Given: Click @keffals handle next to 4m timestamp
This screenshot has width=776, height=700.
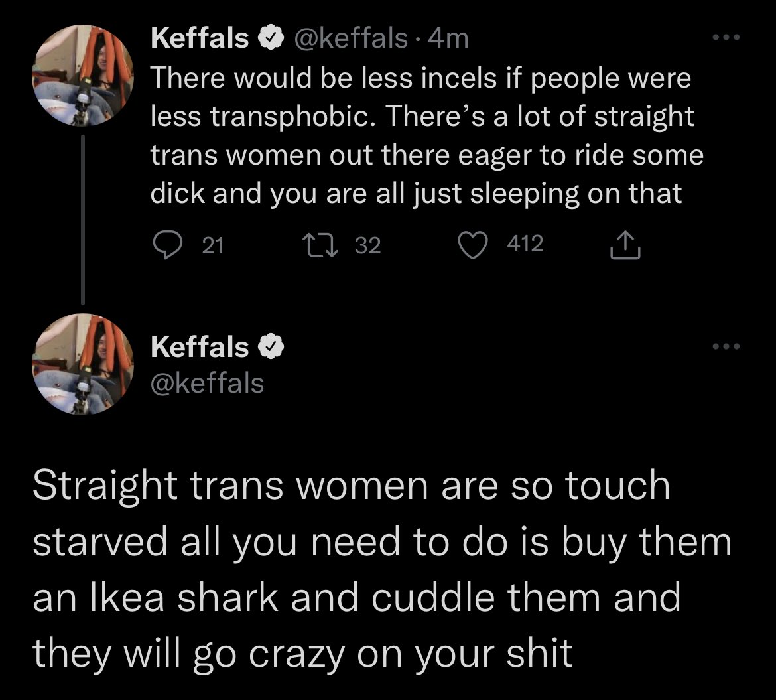Looking at the screenshot, I should (352, 39).
